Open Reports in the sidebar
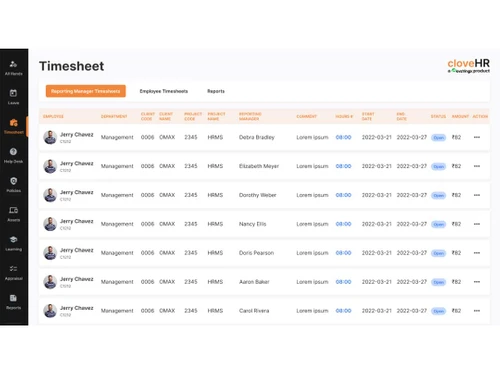This screenshot has width=500, height=375. (13, 302)
